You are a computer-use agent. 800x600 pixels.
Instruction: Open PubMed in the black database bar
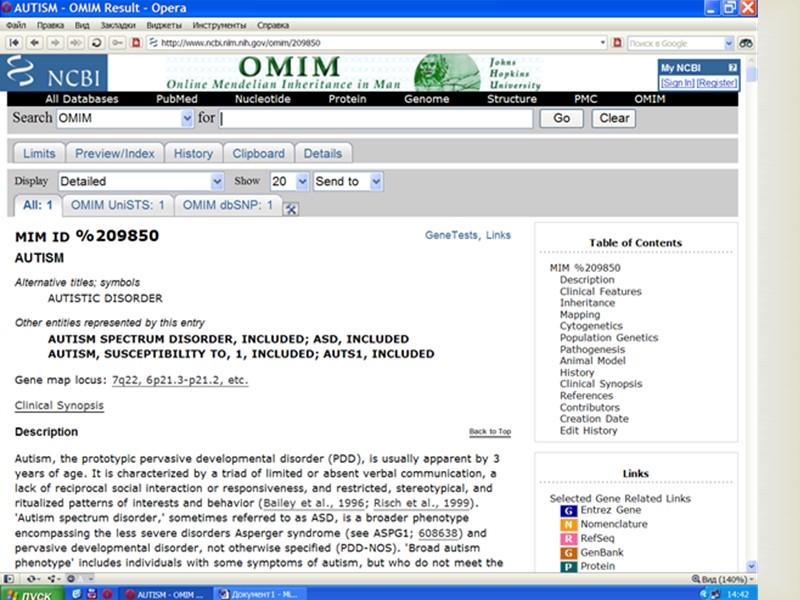click(177, 99)
